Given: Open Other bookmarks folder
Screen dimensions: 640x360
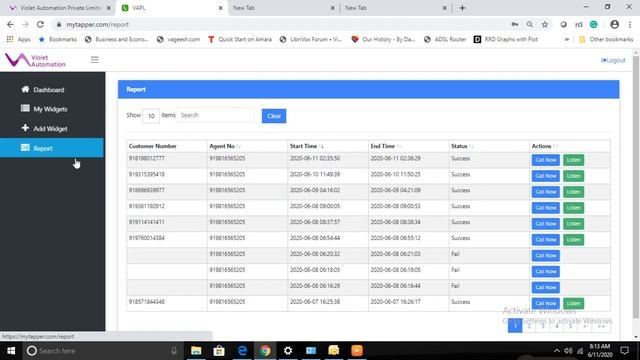Looking at the screenshot, I should click(606, 39).
